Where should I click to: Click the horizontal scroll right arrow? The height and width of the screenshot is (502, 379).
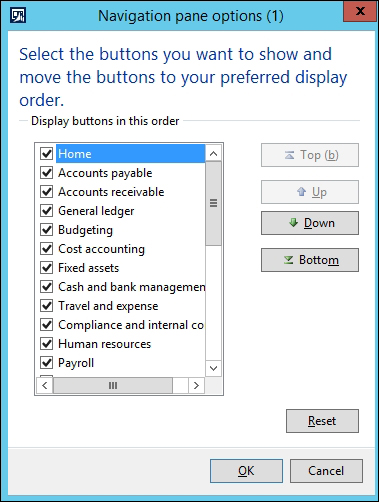196,386
